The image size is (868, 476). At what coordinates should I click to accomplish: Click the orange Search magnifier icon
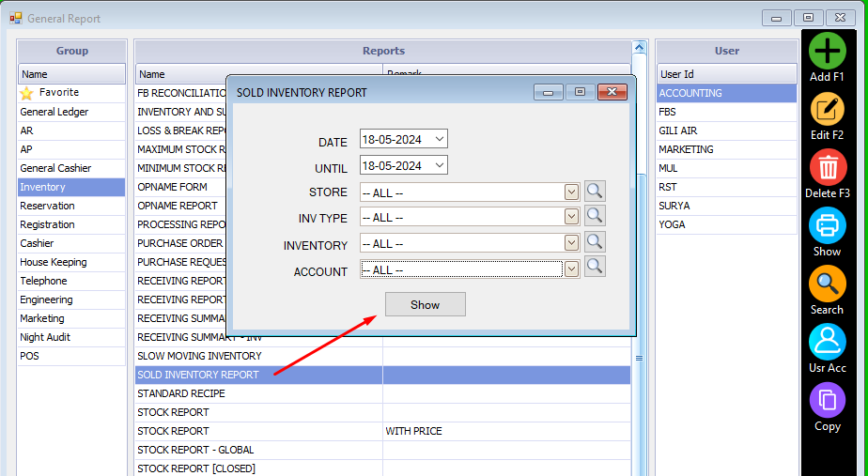828,284
